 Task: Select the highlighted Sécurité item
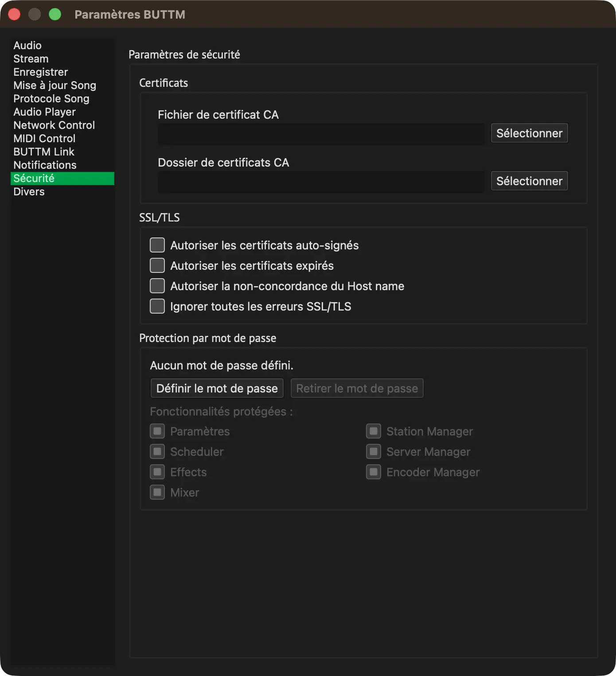tap(62, 179)
